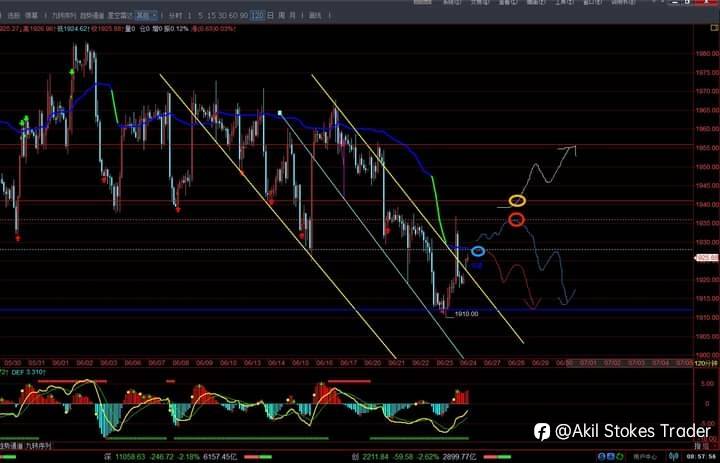720x463 pixels.
Task: Click the current price tag on price axis
Action: click(707, 258)
